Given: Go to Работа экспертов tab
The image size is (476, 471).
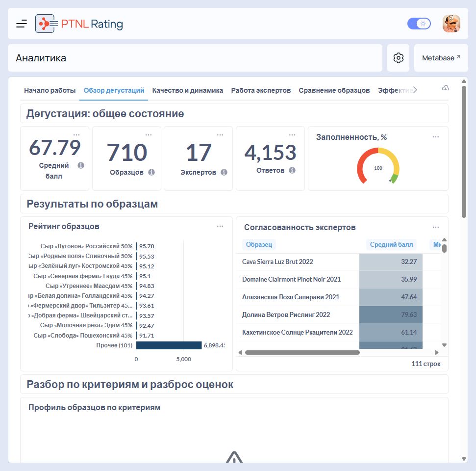Looking at the screenshot, I should pos(261,90).
